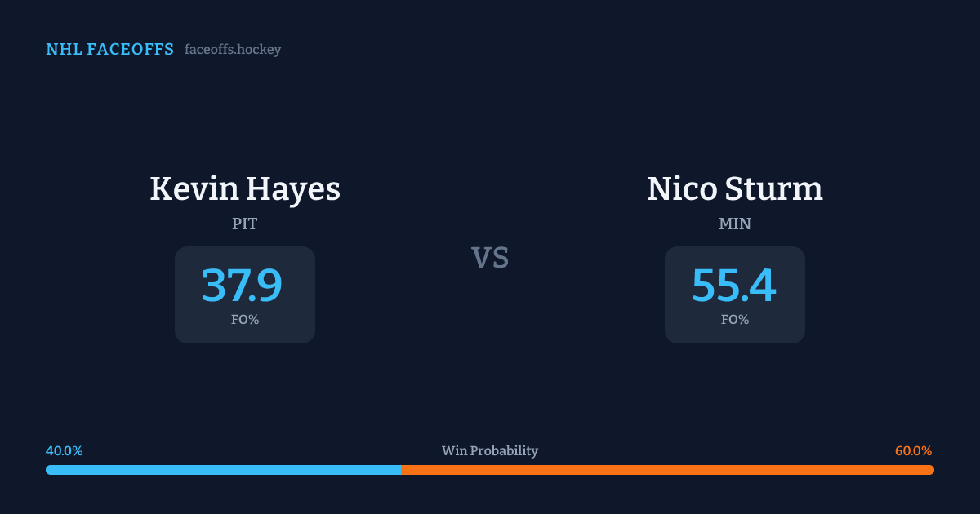Click the PIT team abbreviation
The image size is (980, 514).
click(x=245, y=224)
